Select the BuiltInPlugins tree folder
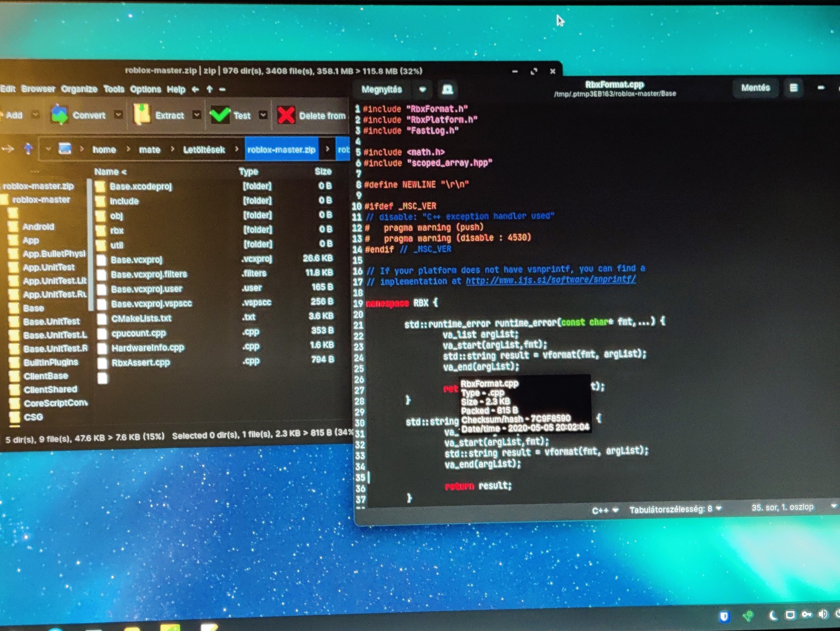 pos(51,362)
